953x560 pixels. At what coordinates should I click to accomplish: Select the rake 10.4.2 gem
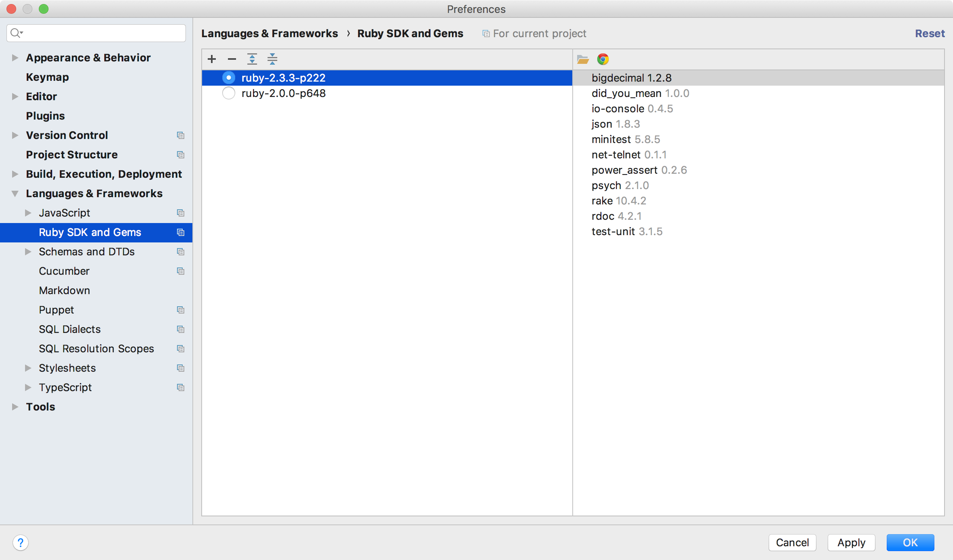point(758,201)
